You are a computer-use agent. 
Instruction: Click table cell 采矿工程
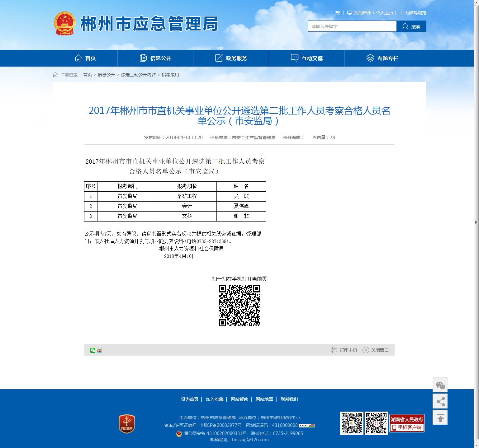tap(187, 196)
